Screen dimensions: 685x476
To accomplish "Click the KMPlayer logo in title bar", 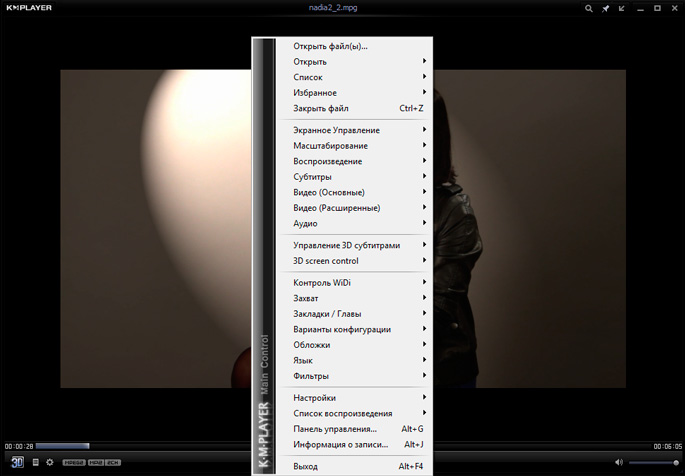I will (x=29, y=8).
